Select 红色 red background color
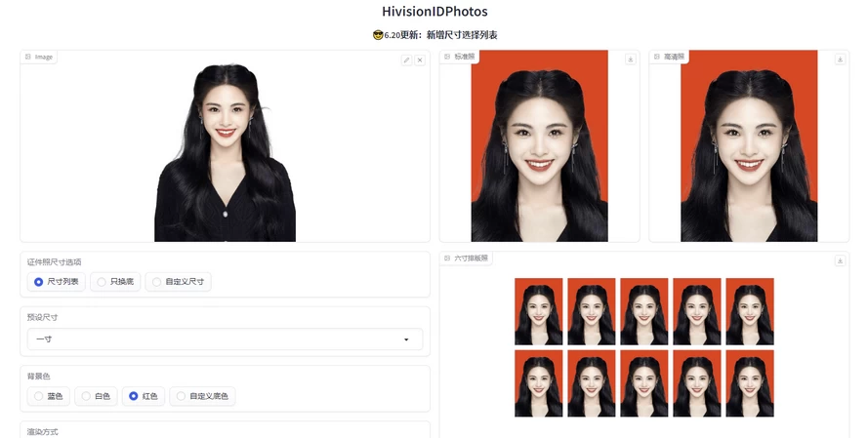Screen dimensions: 868x438 coord(134,396)
